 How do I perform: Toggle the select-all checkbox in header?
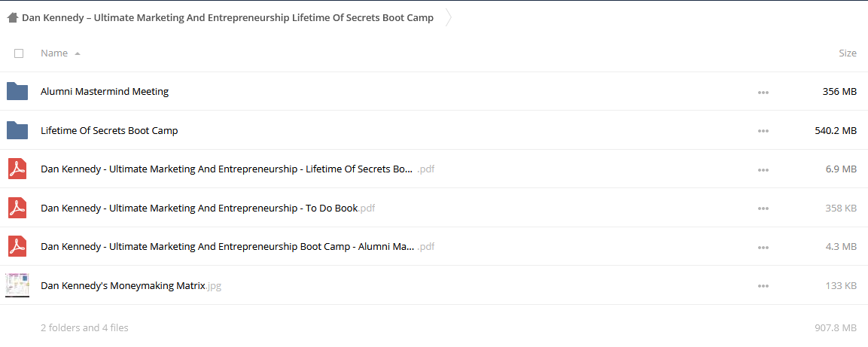point(19,53)
